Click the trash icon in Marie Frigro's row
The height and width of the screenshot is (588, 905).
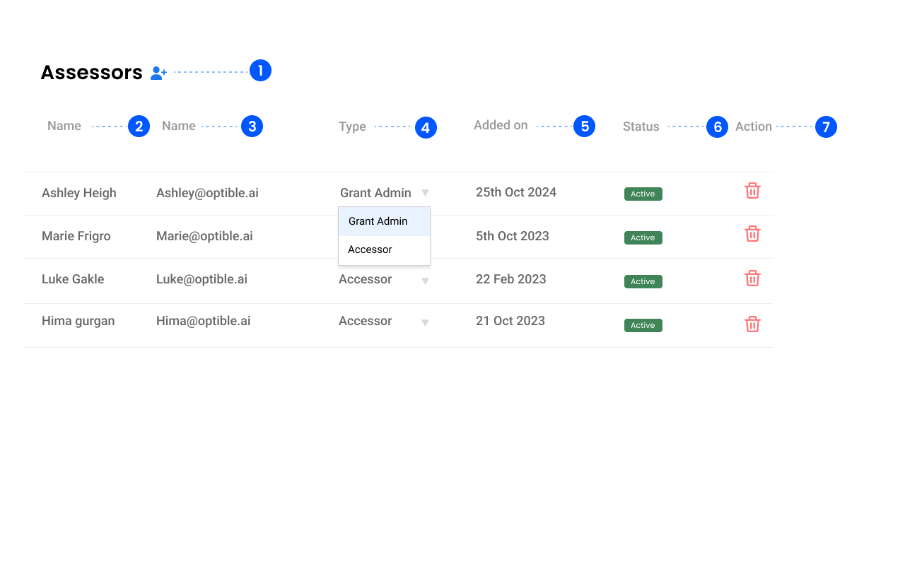click(752, 235)
